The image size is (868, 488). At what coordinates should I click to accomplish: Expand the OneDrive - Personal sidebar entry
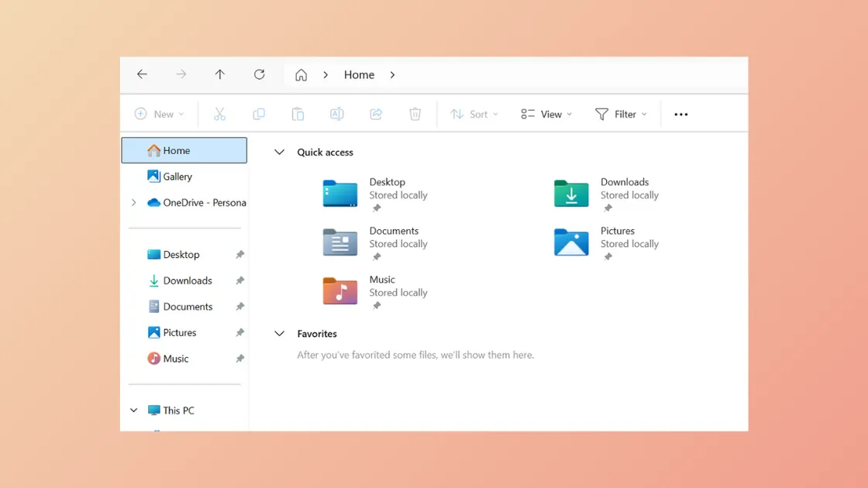click(x=133, y=202)
